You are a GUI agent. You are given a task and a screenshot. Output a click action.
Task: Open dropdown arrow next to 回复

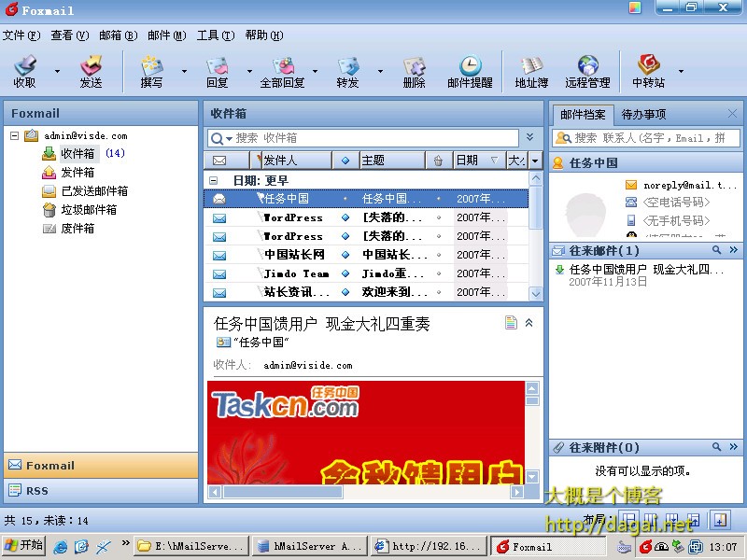(x=249, y=72)
